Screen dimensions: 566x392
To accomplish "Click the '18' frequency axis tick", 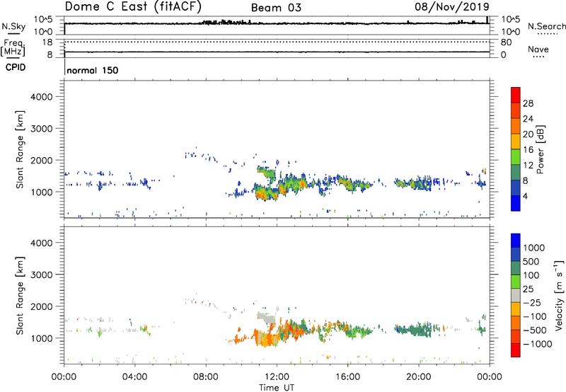I will (x=47, y=42).
